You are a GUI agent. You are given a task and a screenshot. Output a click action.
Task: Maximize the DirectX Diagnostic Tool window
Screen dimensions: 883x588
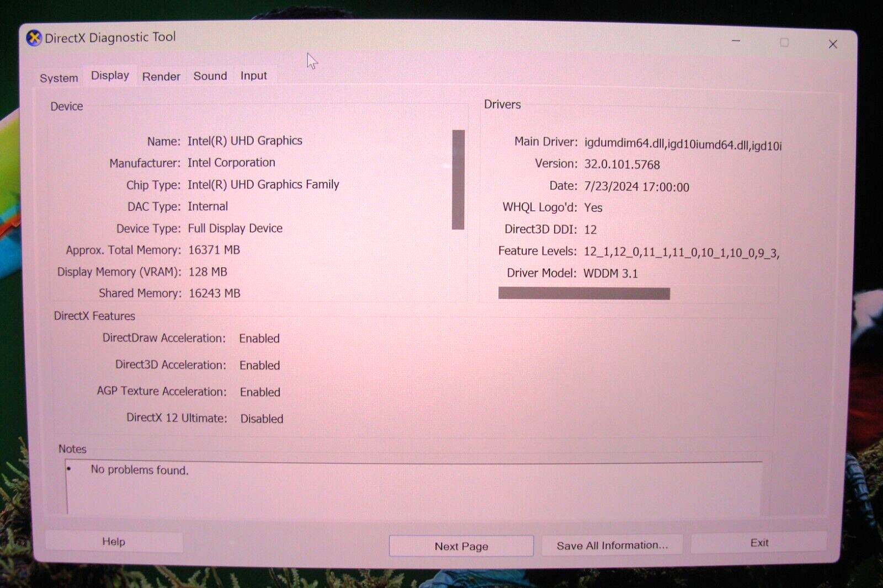click(x=784, y=42)
